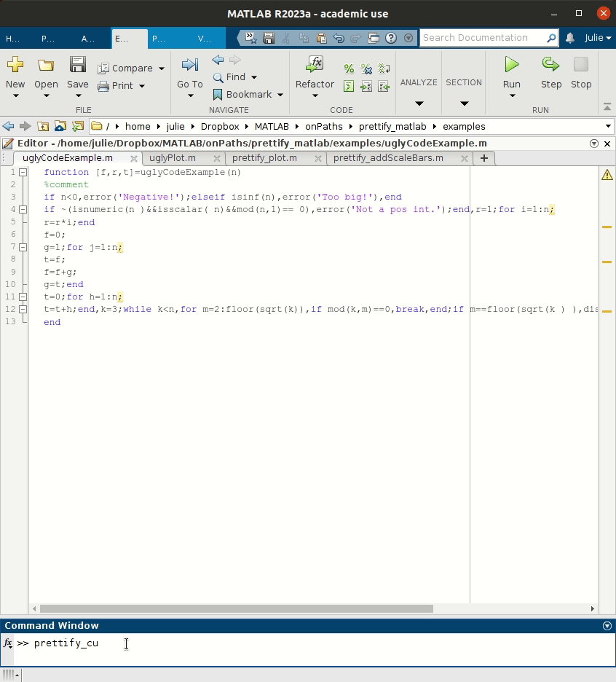Click the prettify_matlab folder in the path
The width and height of the screenshot is (616, 682).
392,127
